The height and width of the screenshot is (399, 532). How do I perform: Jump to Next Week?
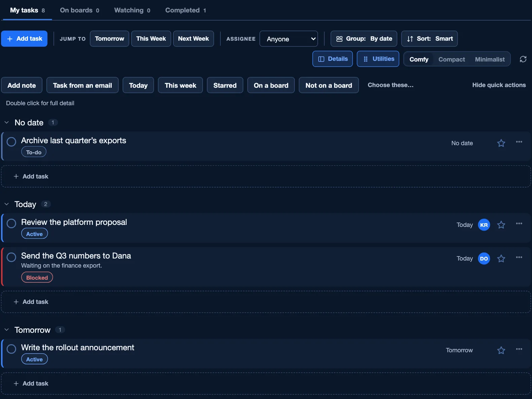coord(193,39)
